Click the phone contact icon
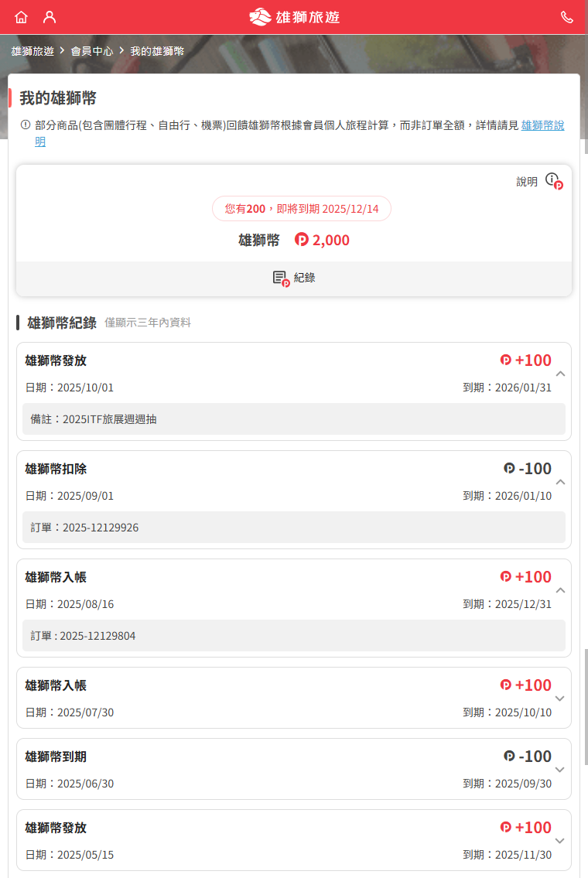The width and height of the screenshot is (588, 878). click(567, 17)
